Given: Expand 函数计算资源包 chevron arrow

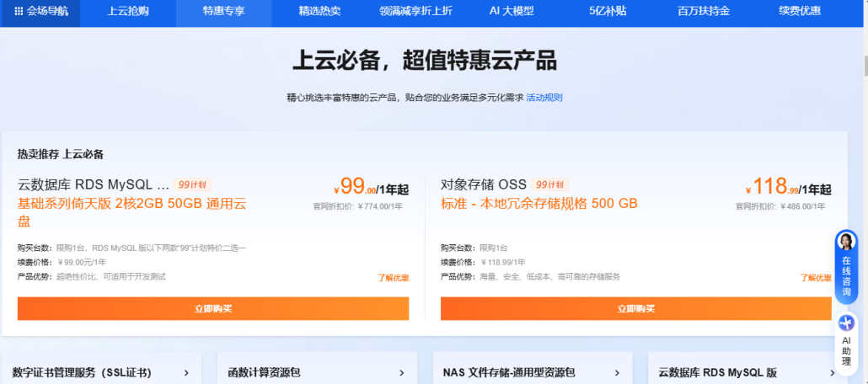Looking at the screenshot, I should pos(402,373).
